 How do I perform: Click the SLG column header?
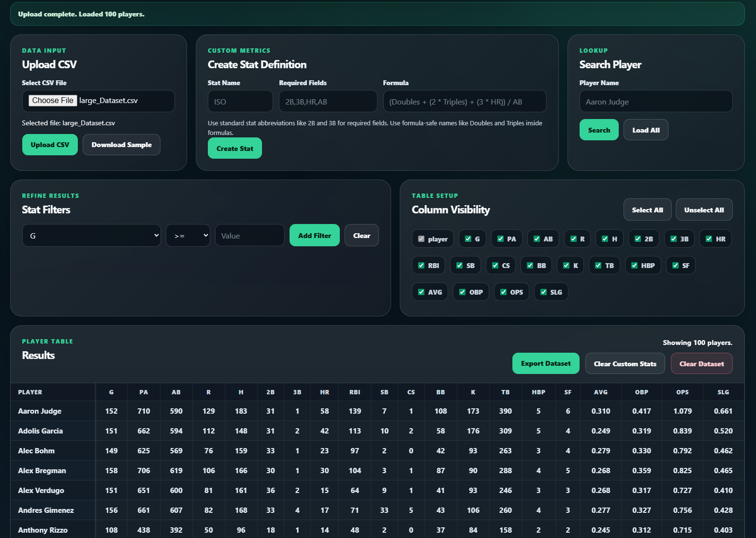(x=723, y=392)
